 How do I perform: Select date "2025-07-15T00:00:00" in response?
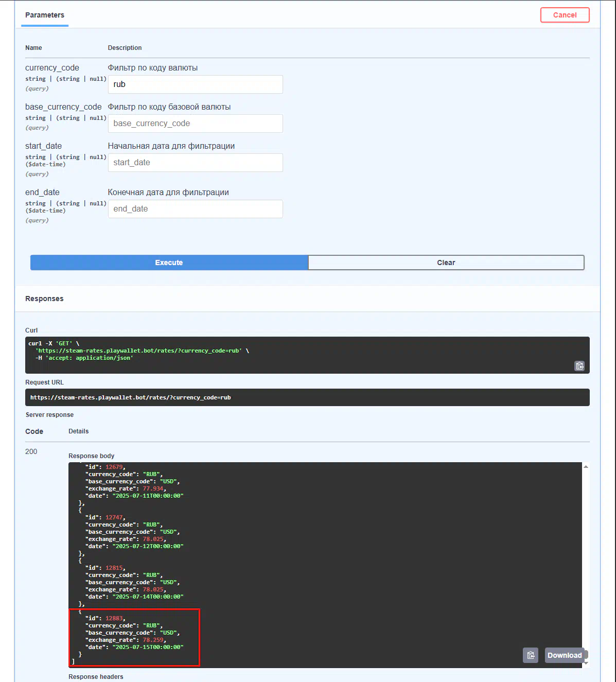(148, 647)
